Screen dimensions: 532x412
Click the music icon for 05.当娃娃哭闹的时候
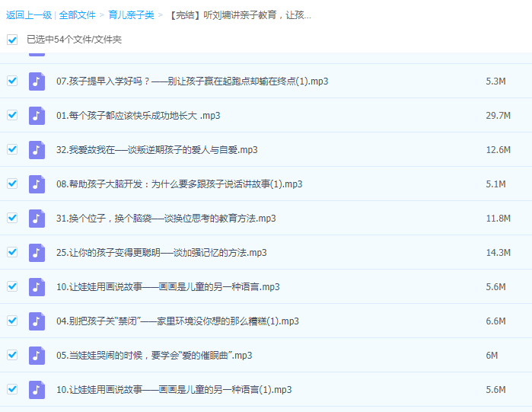(37, 355)
